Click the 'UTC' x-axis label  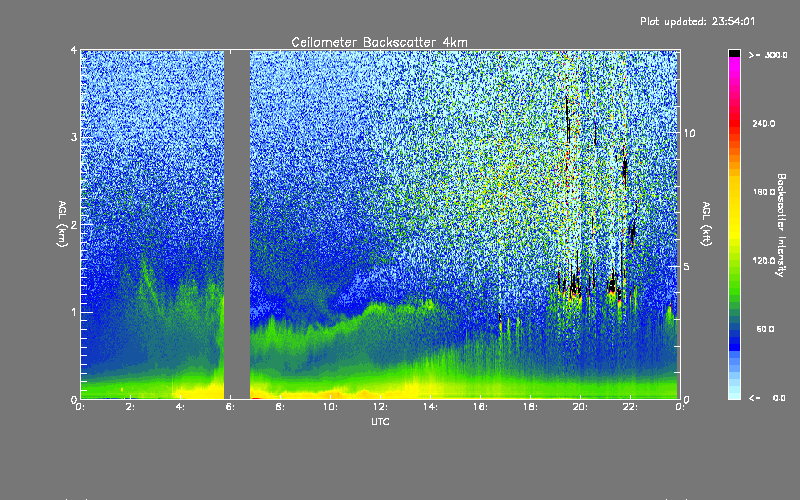(x=380, y=422)
